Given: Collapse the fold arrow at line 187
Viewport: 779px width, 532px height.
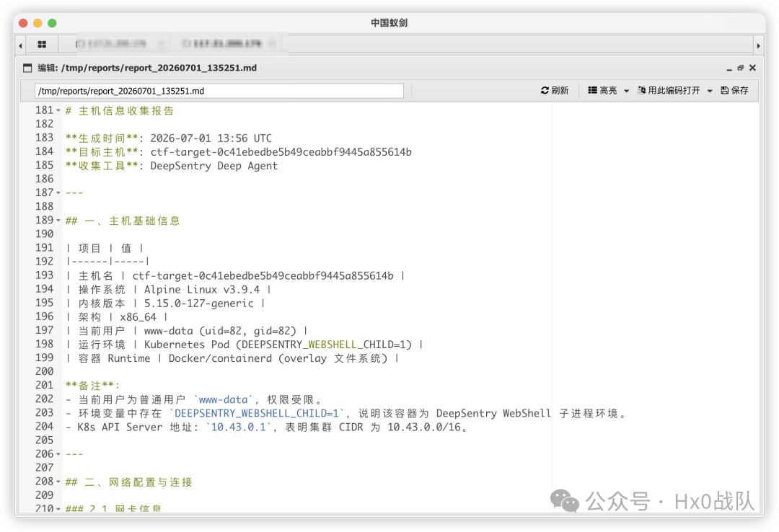Looking at the screenshot, I should (58, 192).
